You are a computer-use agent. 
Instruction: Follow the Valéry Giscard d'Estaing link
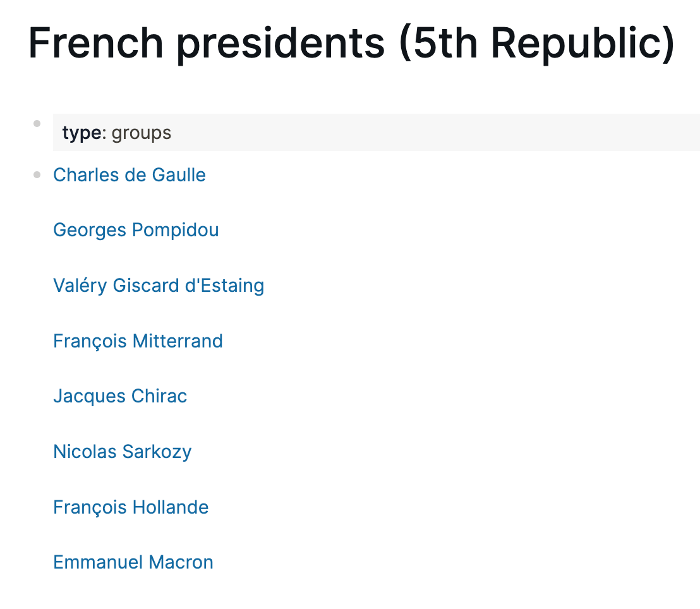tap(158, 286)
